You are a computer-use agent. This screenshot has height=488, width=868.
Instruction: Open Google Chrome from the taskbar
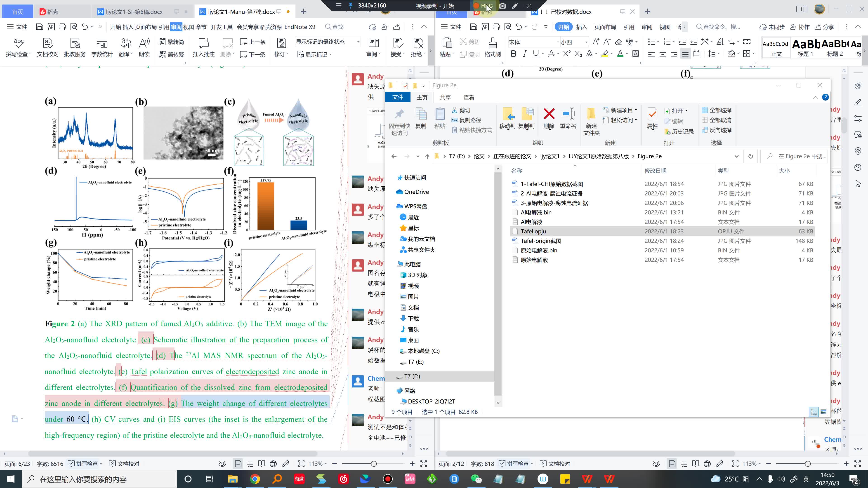255,479
